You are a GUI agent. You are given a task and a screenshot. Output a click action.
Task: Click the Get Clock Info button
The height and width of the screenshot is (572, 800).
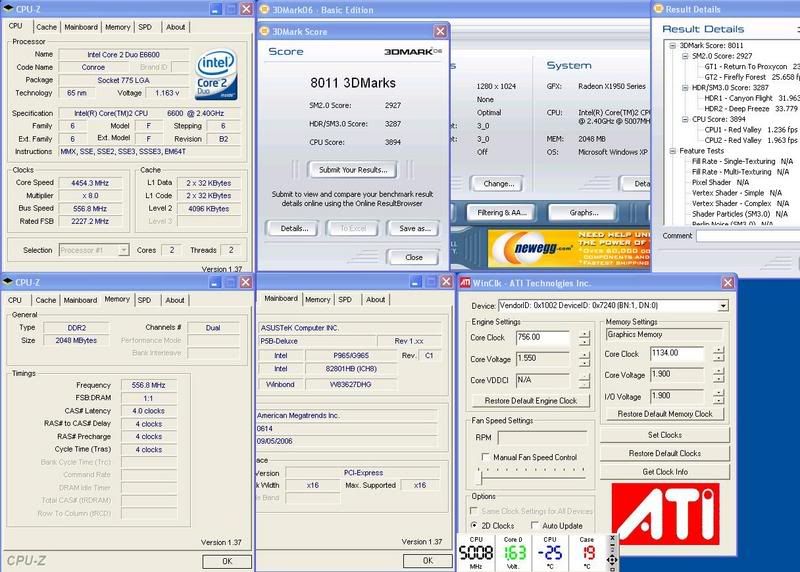(x=665, y=471)
